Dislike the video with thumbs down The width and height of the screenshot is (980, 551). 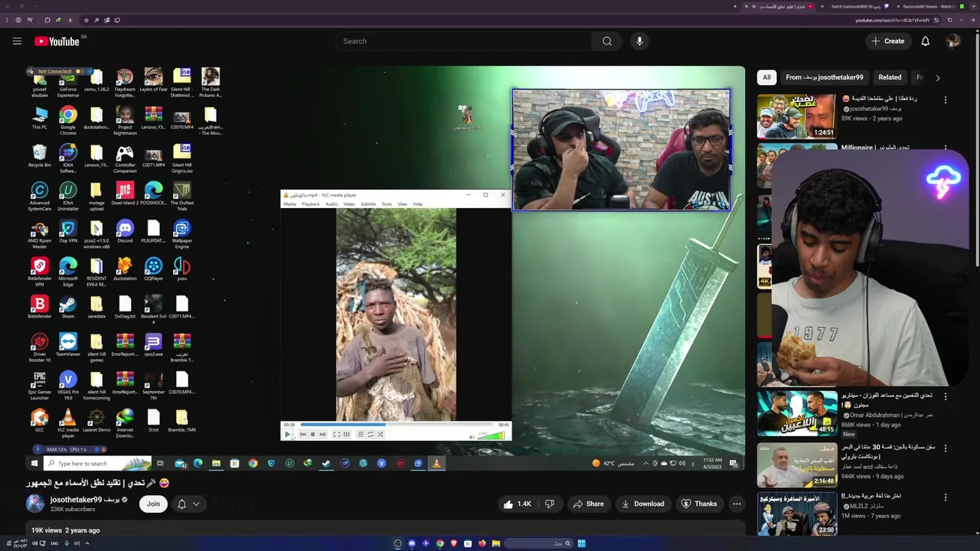[550, 504]
